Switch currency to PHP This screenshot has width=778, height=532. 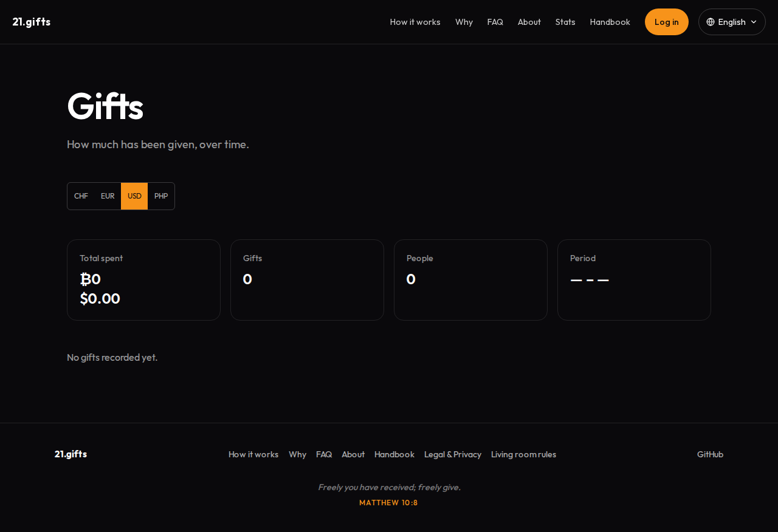(x=161, y=196)
